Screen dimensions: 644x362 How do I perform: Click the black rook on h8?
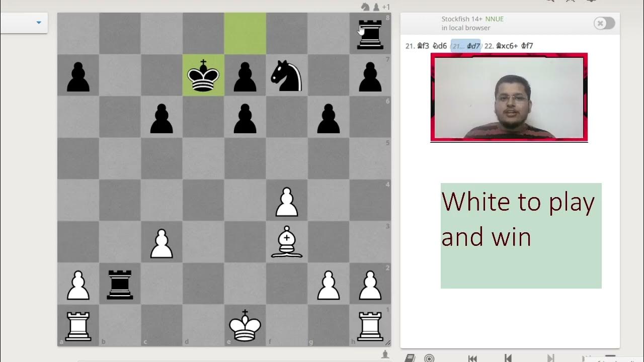[370, 34]
